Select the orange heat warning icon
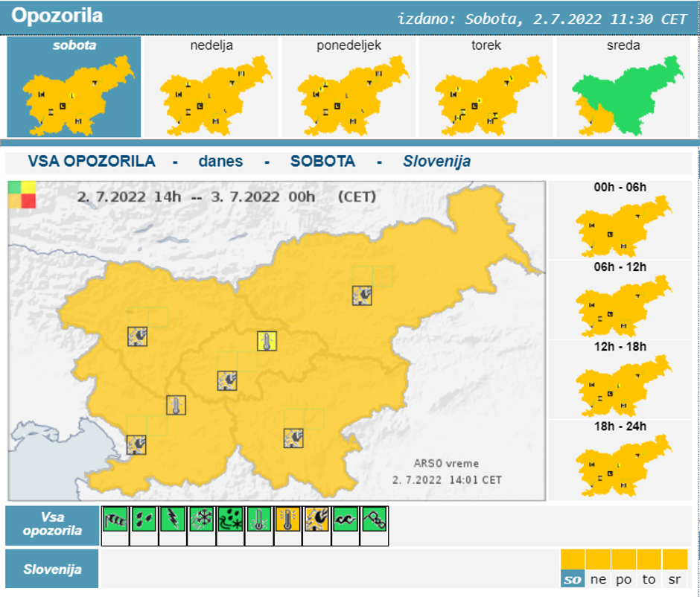Screen dimensions: 700x597 click(286, 521)
